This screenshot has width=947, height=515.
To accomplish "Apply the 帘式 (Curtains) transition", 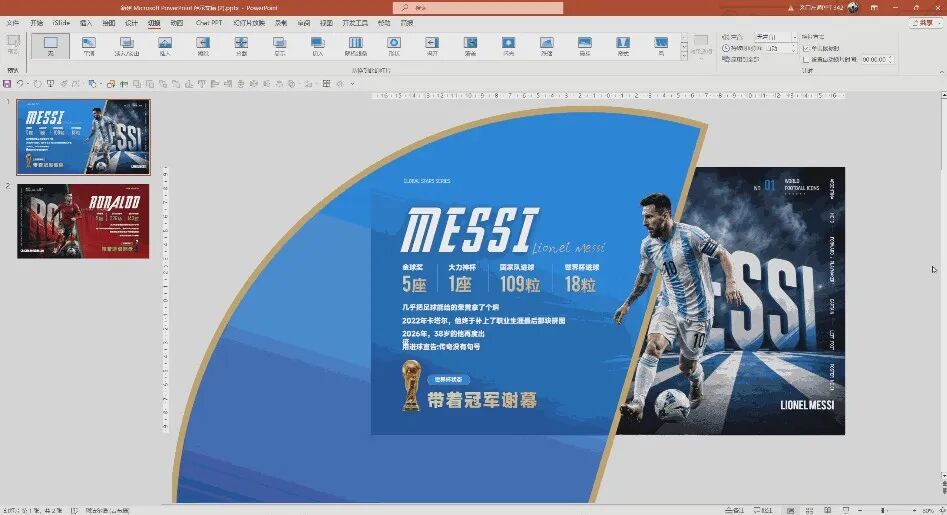I will point(623,46).
